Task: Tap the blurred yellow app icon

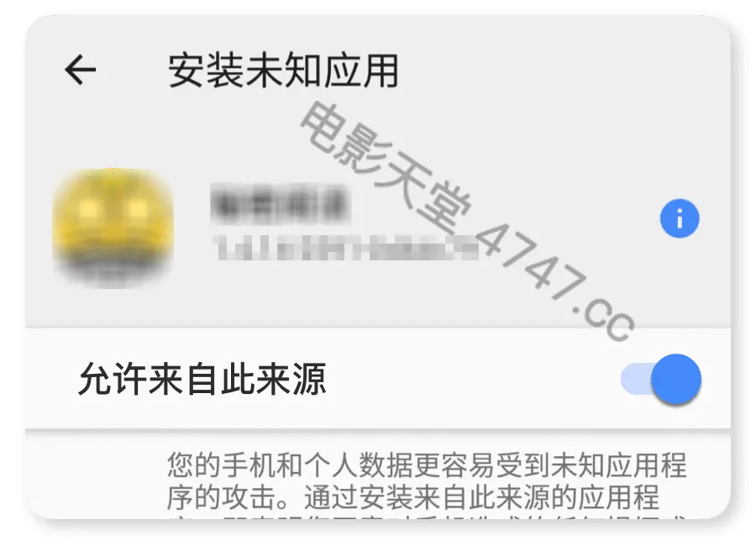Action: click(x=113, y=228)
